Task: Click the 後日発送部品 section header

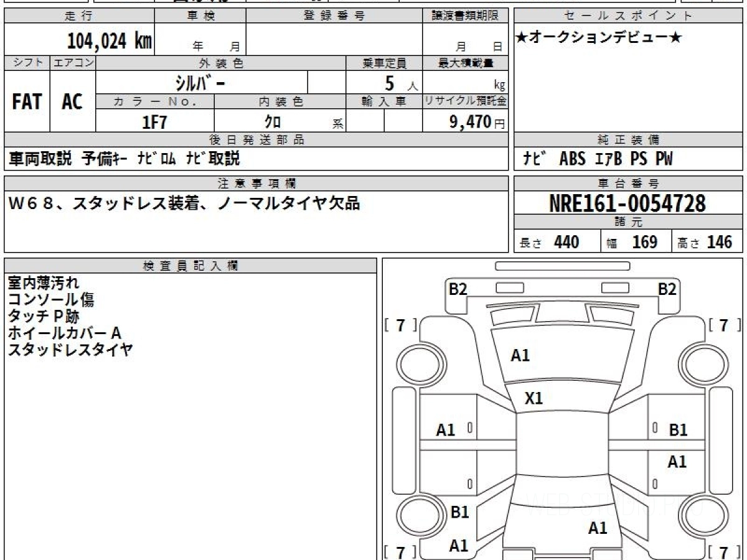Action: coord(256,140)
